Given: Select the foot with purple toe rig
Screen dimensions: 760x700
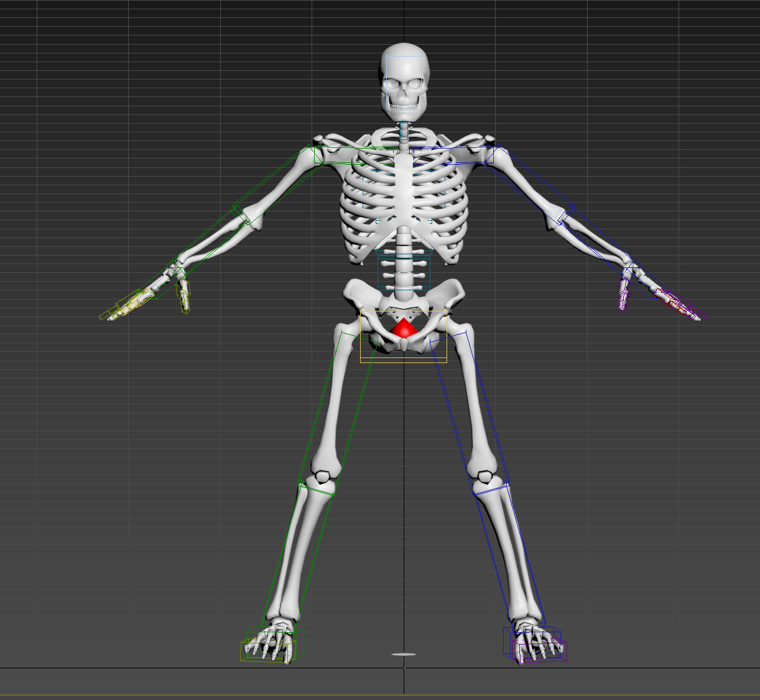Looking at the screenshot, I should pyautogui.click(x=536, y=642).
